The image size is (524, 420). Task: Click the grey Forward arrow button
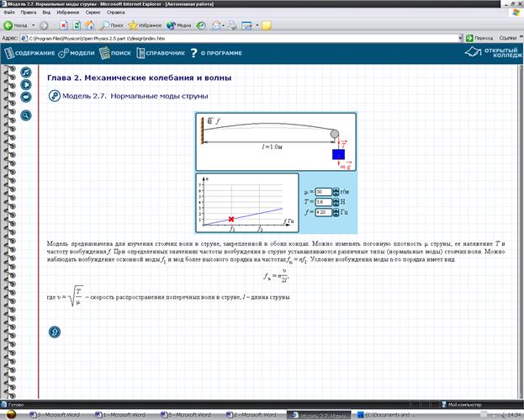tap(44, 25)
